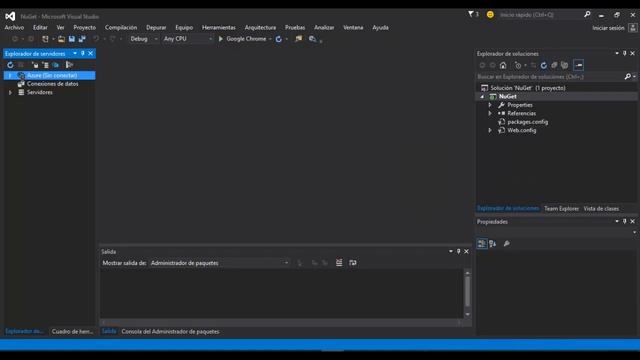
Task: Click the Visual Studio logo icon
Action: point(10,16)
